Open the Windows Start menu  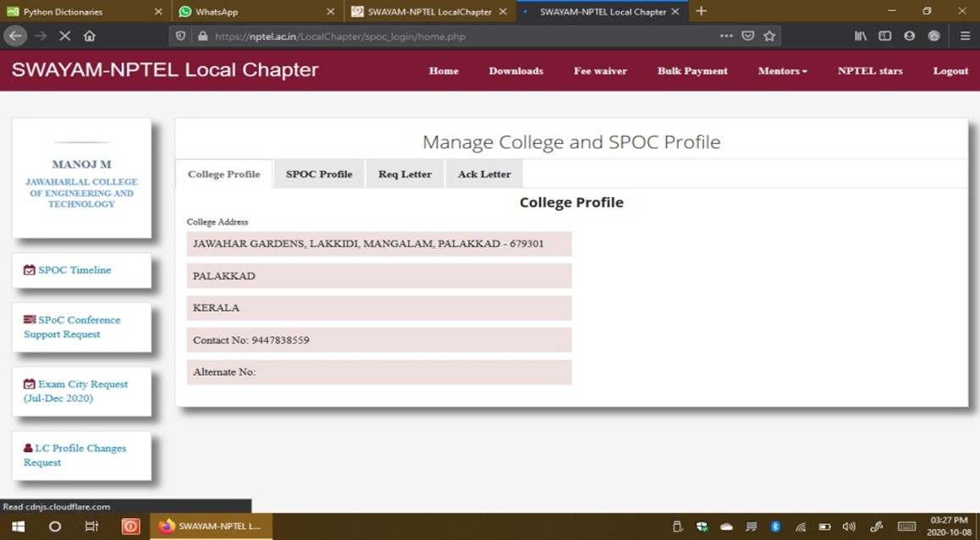pos(18,526)
